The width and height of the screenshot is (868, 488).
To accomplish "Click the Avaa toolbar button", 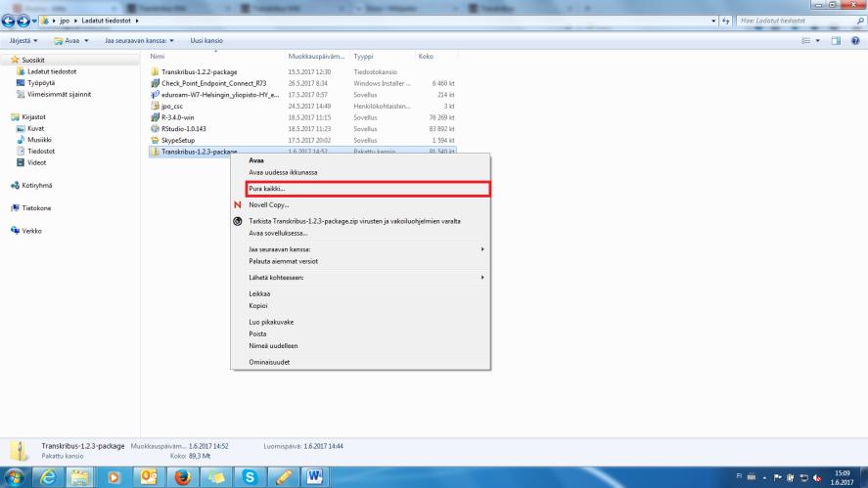I will (x=67, y=40).
